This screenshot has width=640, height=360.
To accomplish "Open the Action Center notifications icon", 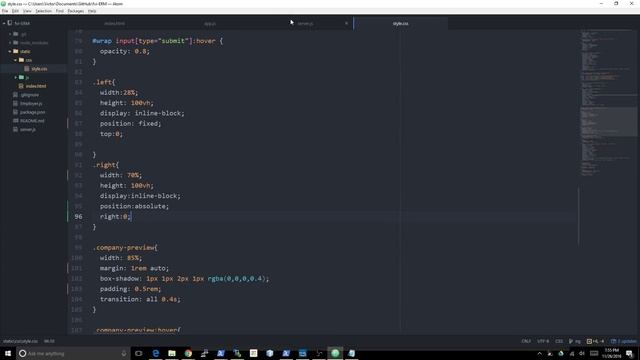I will (629, 353).
